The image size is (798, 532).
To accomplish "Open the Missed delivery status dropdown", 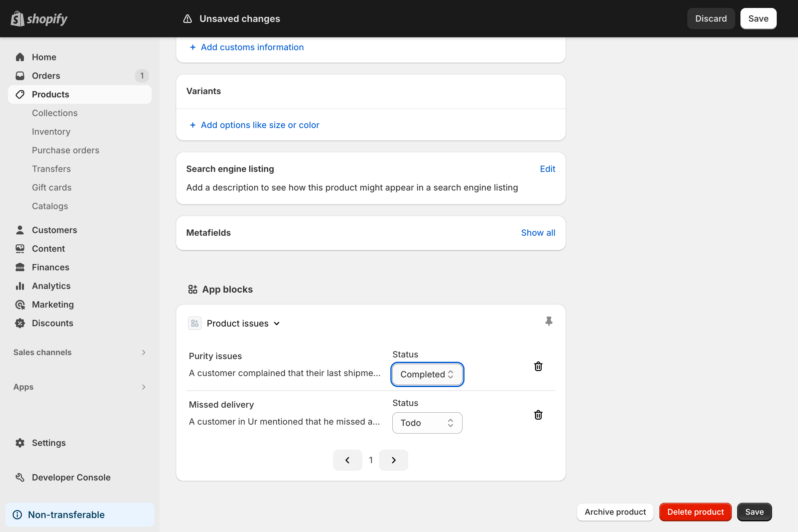I will pos(427,423).
